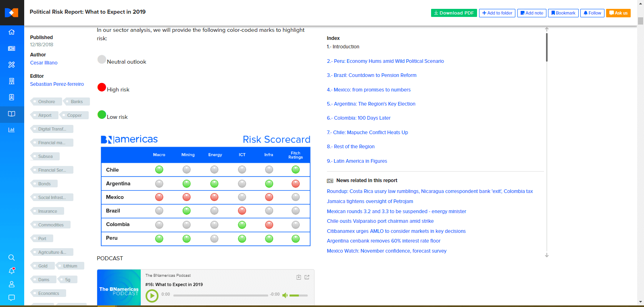Click the index panel scroll-up arrow
This screenshot has height=307, width=644.
tap(547, 29)
